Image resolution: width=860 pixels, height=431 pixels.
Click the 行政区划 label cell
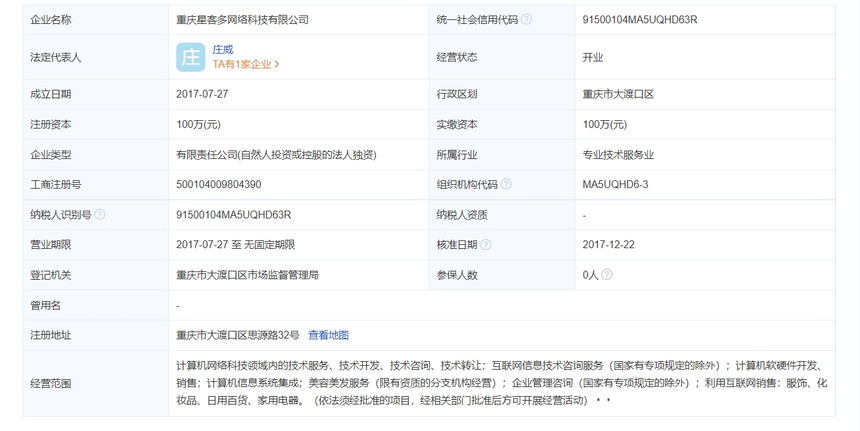click(502, 94)
